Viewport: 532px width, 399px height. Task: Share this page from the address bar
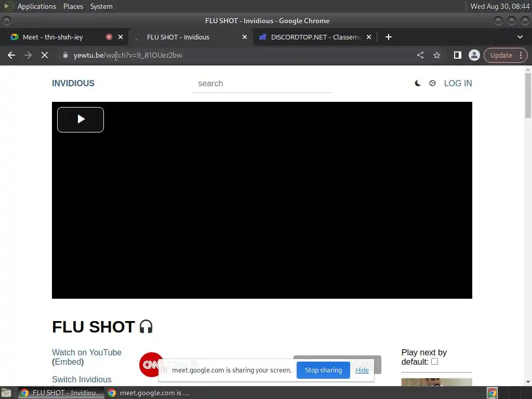[x=420, y=55]
